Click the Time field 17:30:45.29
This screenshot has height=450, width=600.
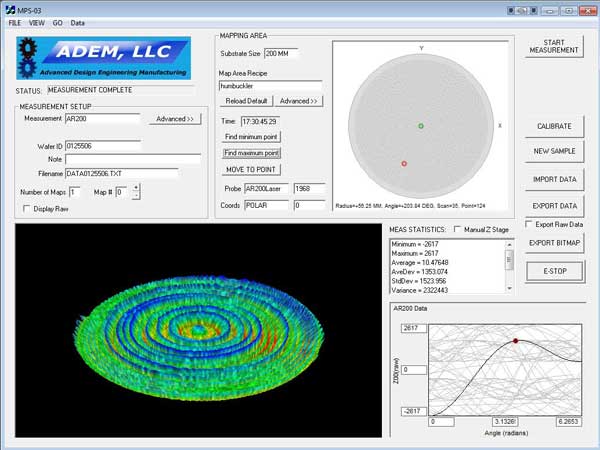point(260,121)
